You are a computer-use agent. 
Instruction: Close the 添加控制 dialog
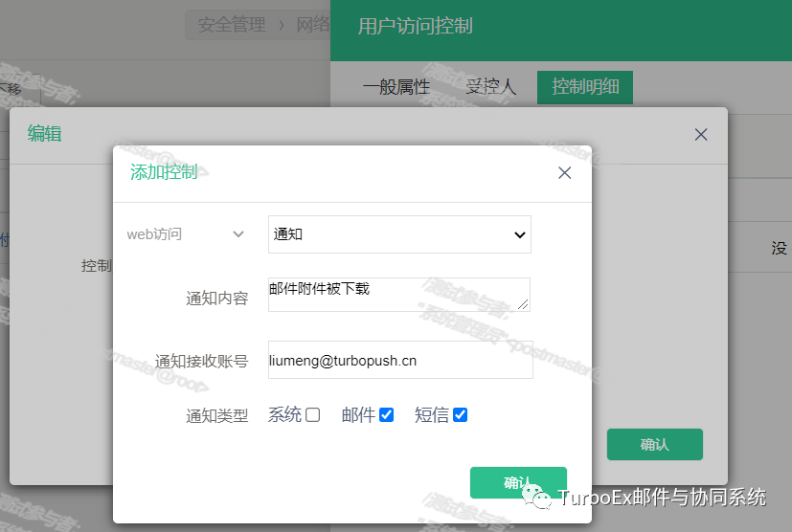[x=564, y=173]
